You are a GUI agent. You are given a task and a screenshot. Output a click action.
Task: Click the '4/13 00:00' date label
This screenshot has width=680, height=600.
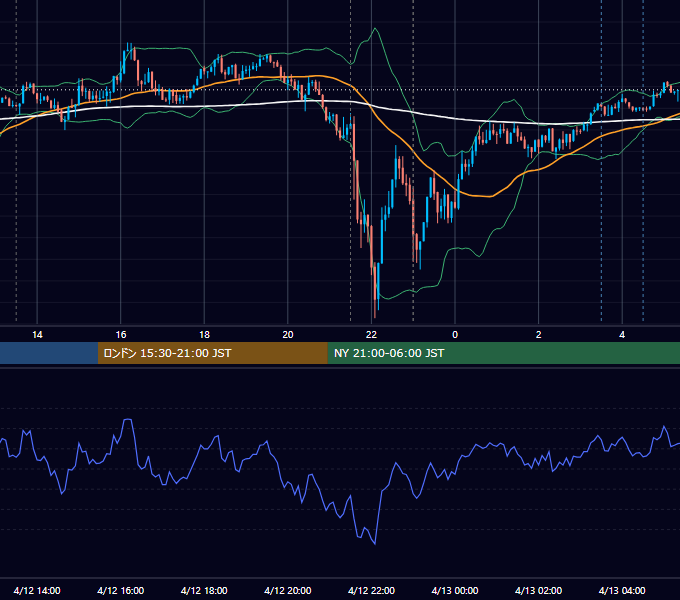(x=455, y=590)
